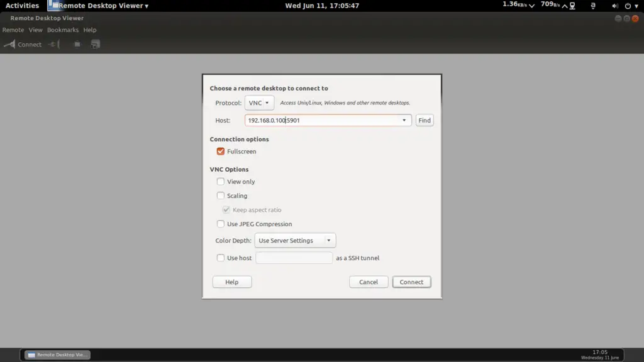Open the Protocol VNC dropdown

pos(259,103)
